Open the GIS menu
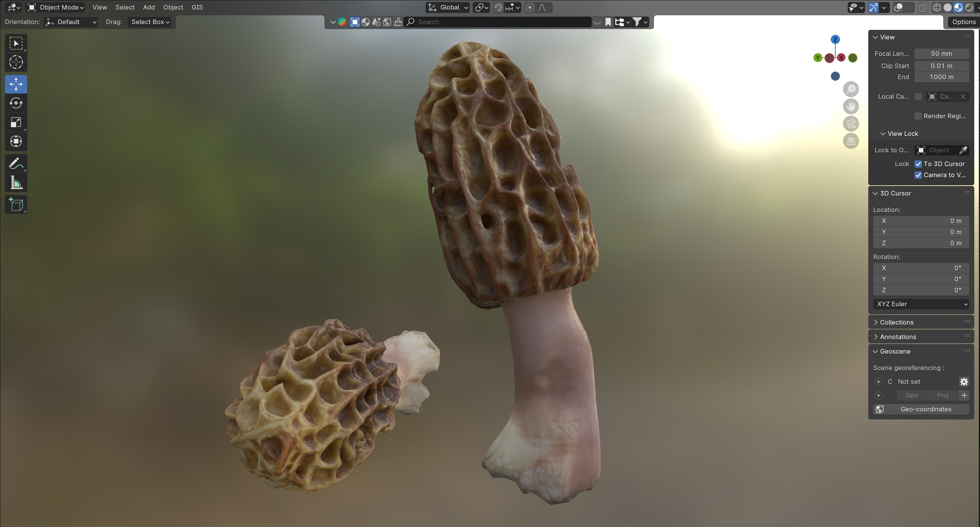The height and width of the screenshot is (527, 980). tap(197, 7)
